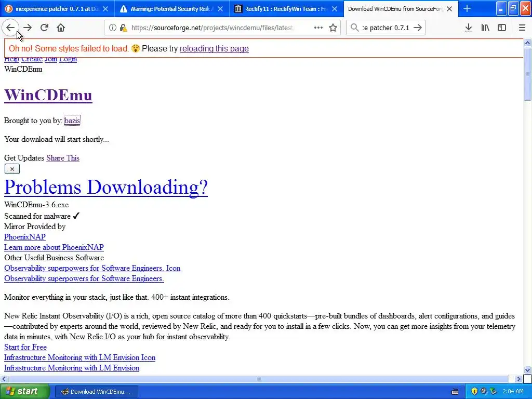This screenshot has height=399, width=532.
Task: Open the Windows Start menu
Action: click(24, 391)
